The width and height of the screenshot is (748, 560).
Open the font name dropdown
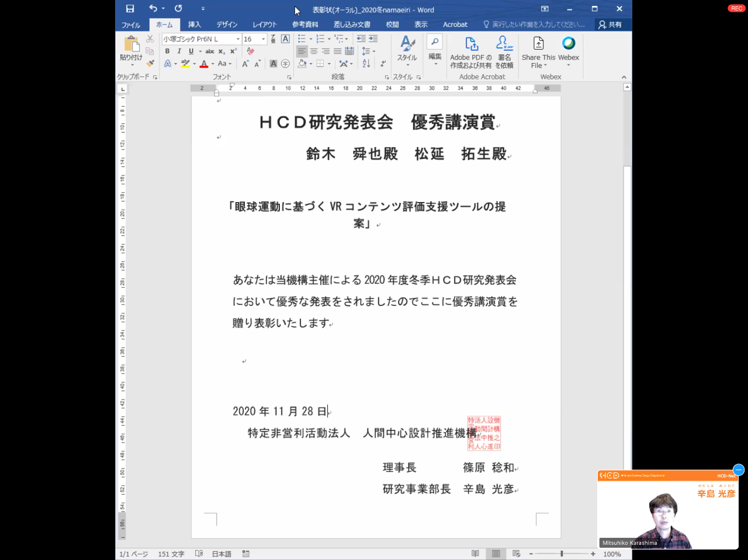point(238,39)
